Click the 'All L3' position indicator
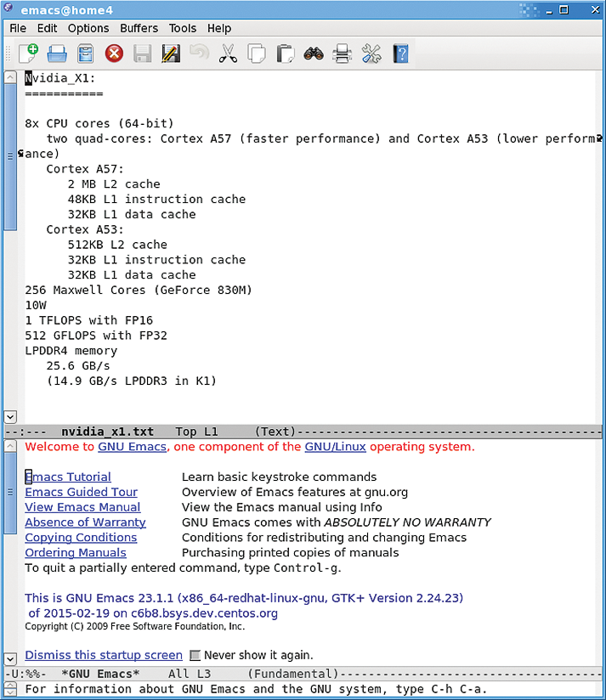 tap(190, 675)
